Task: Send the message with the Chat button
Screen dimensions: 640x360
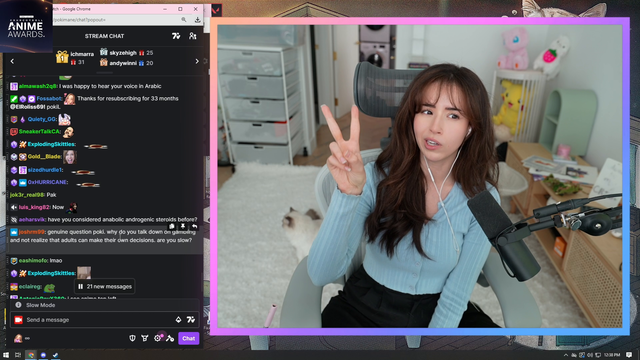Action: click(189, 338)
